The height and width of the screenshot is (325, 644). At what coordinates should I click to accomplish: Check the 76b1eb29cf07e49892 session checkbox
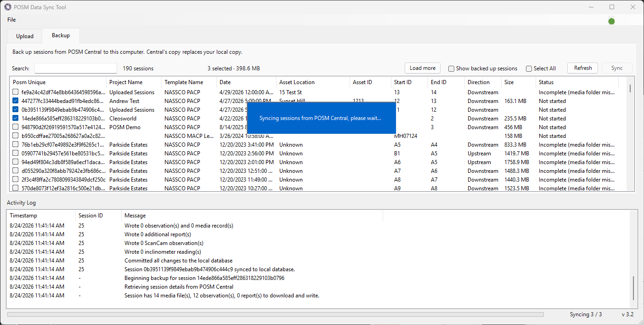pos(16,144)
